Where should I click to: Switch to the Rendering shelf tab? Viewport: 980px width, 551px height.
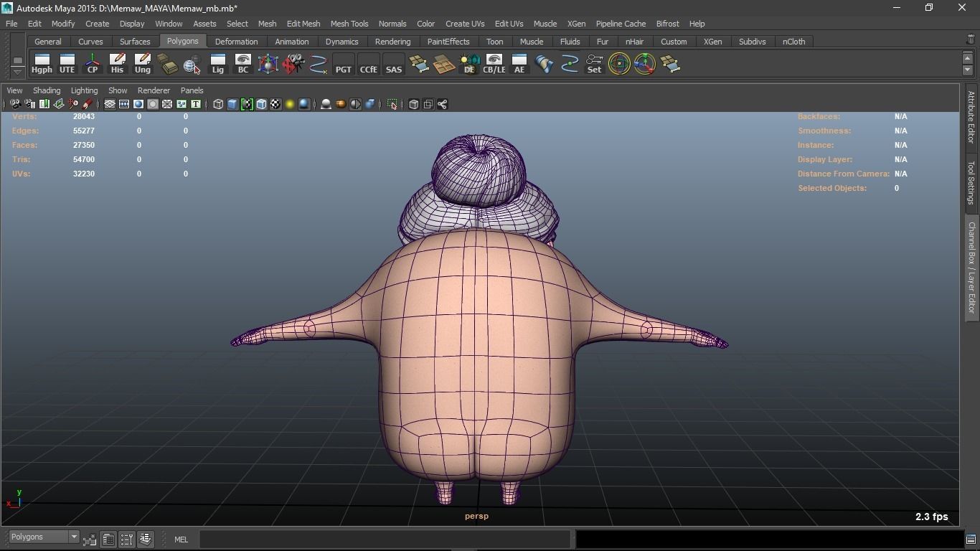(393, 42)
